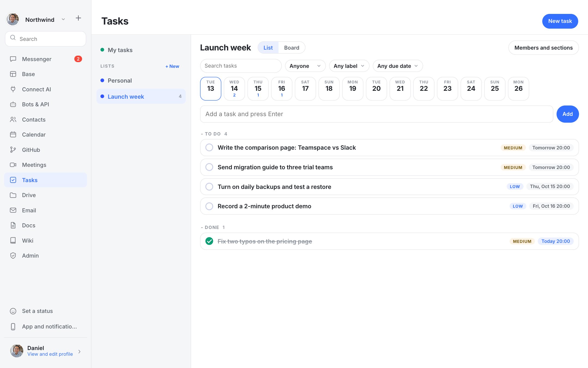Click the Wiki book icon
Screen dimensions: 588x368
(x=13, y=241)
